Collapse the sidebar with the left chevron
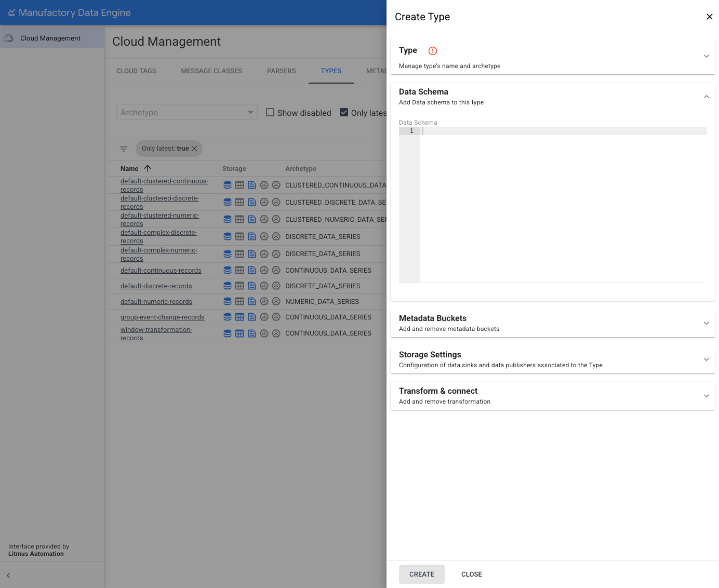 [8, 576]
